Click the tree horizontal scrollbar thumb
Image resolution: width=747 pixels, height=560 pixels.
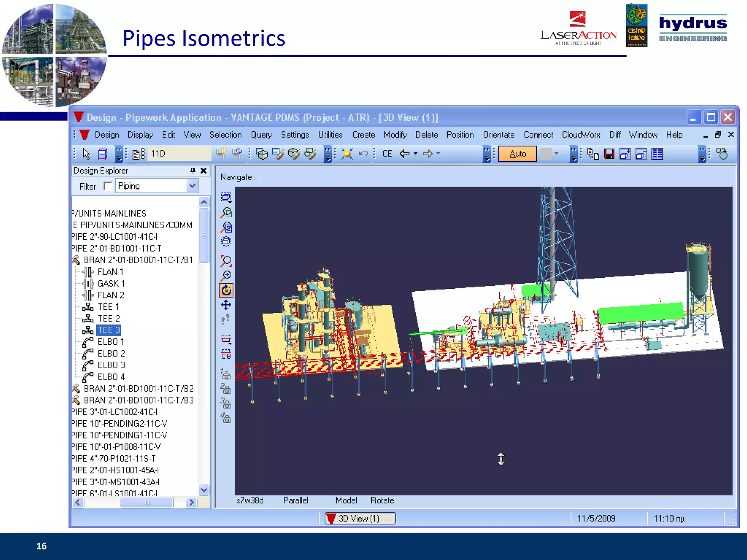(x=147, y=502)
